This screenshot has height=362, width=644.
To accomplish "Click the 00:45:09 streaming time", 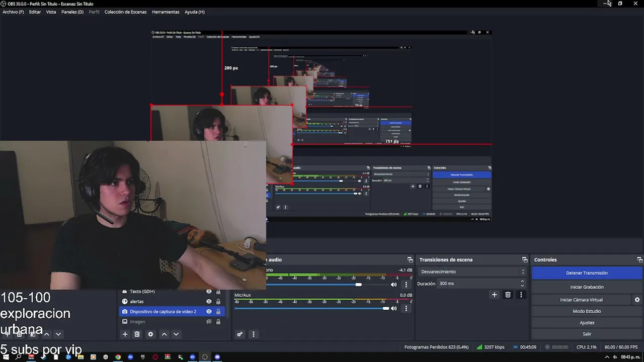I will [524, 347].
